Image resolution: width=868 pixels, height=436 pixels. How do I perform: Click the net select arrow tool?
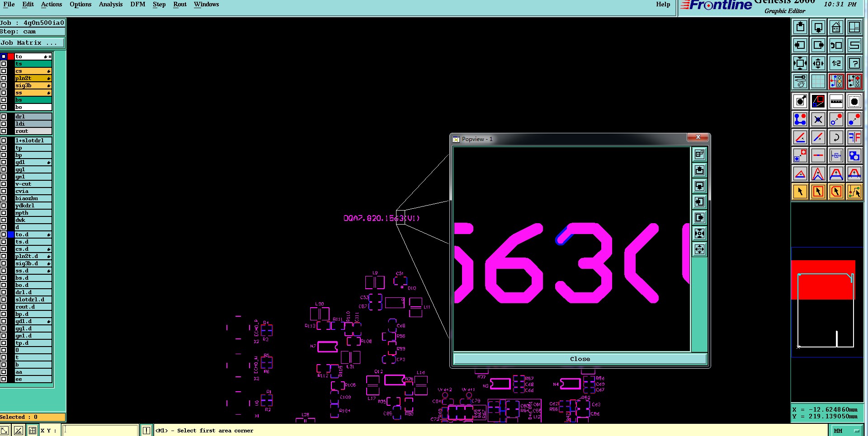pyautogui.click(x=854, y=192)
